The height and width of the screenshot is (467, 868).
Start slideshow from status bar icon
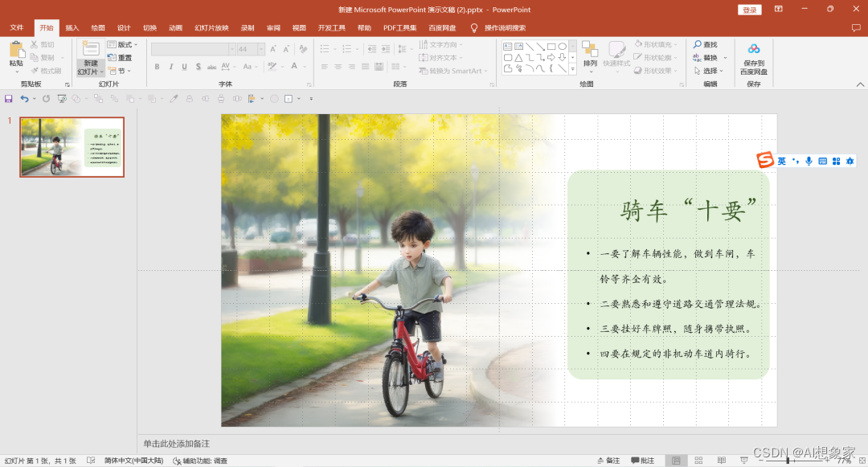pyautogui.click(x=744, y=461)
